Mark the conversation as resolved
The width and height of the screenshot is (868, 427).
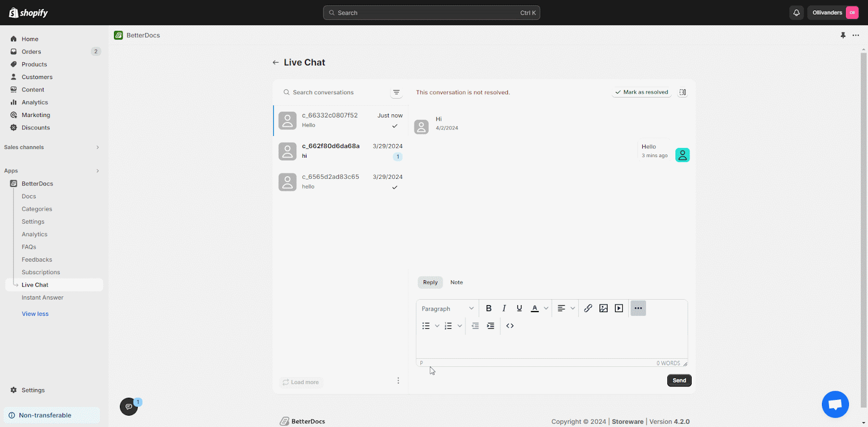642,92
